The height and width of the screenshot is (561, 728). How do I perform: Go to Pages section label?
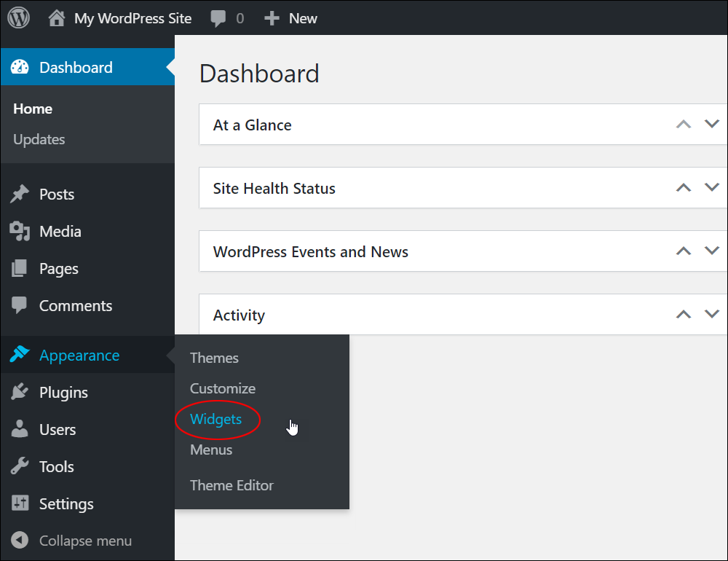tap(59, 269)
